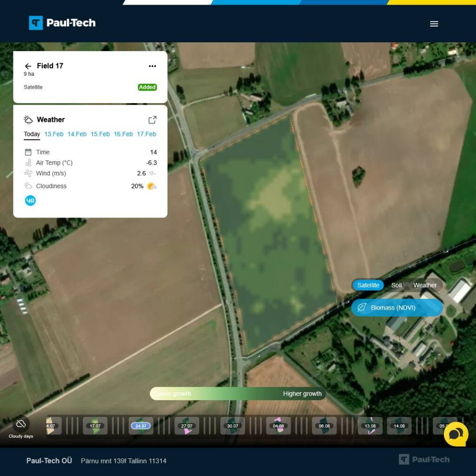Go back using Field 17 arrow
This screenshot has height=476, width=476.
pyautogui.click(x=28, y=66)
